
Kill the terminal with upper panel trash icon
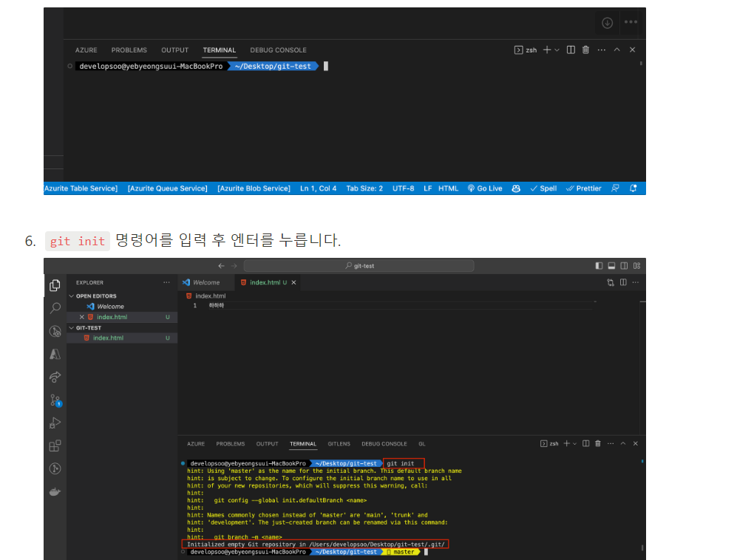tap(585, 49)
